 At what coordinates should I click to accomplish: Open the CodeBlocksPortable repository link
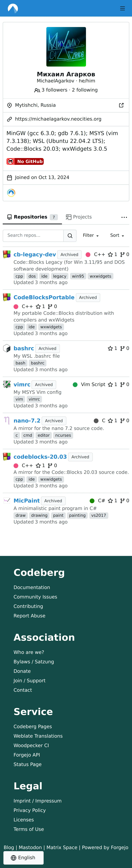pyautogui.click(x=44, y=297)
